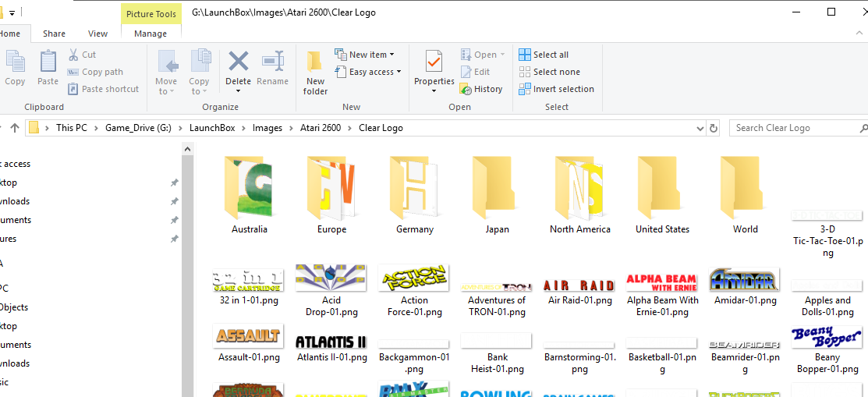The width and height of the screenshot is (868, 397).
Task: Open file History from the ribbon
Action: coord(481,89)
